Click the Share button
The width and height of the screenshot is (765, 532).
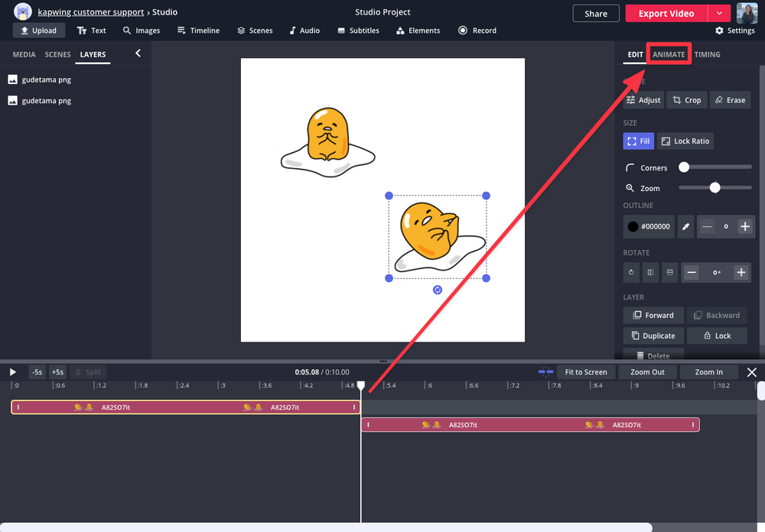point(595,13)
